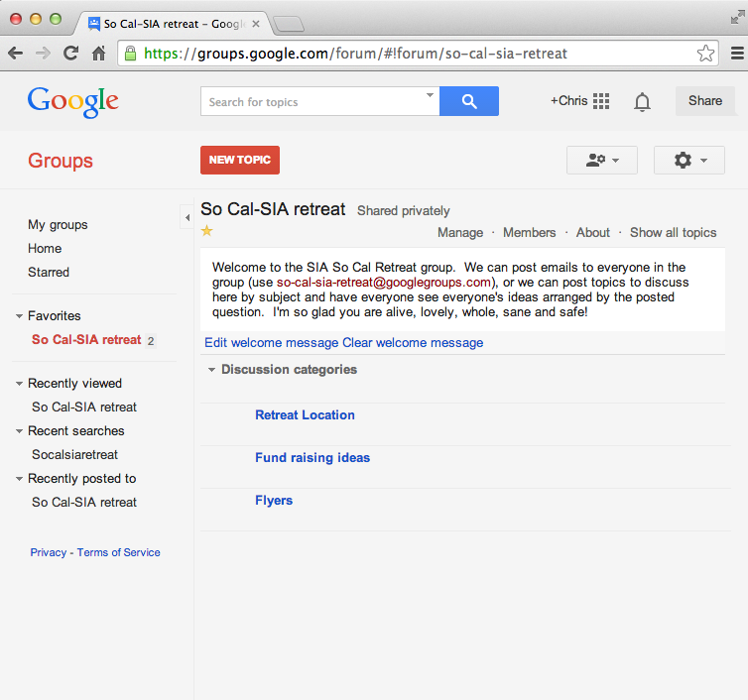748x700 pixels.
Task: Click the Manage link
Action: click(460, 233)
